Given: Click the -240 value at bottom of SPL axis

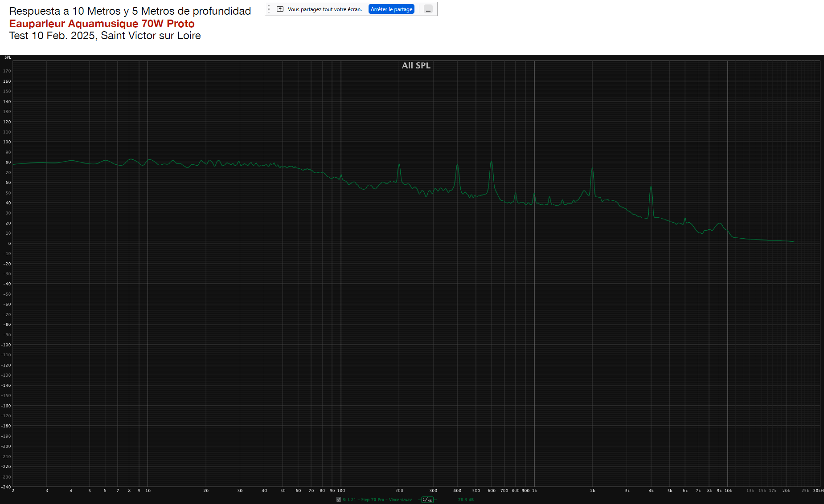Looking at the screenshot, I should [x=6, y=487].
